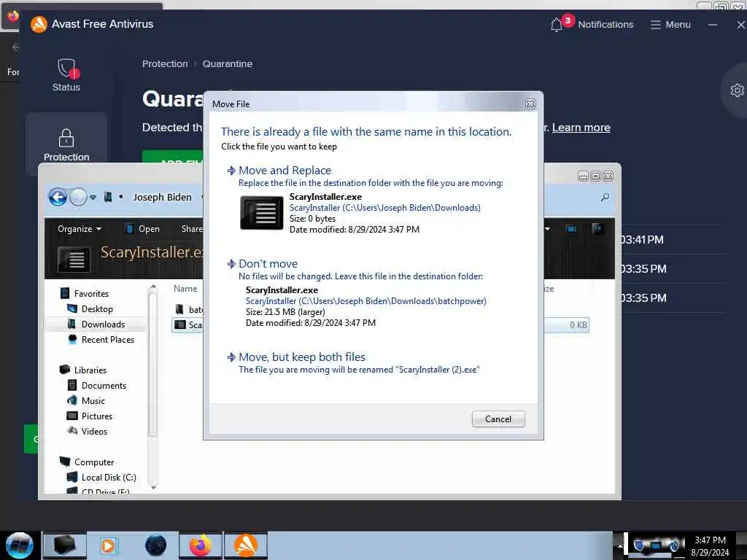Select Libraries in navigation pane
Screen dimensions: 747x560
[83, 370]
